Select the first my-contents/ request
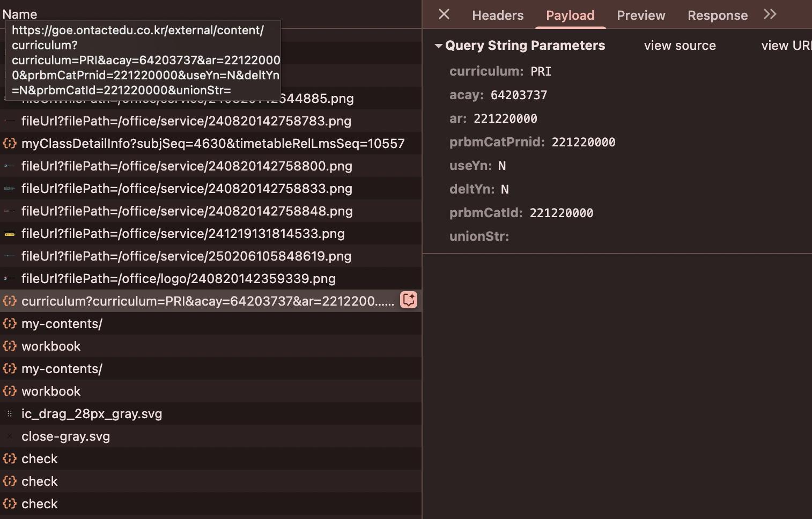The height and width of the screenshot is (519, 812). tap(62, 324)
